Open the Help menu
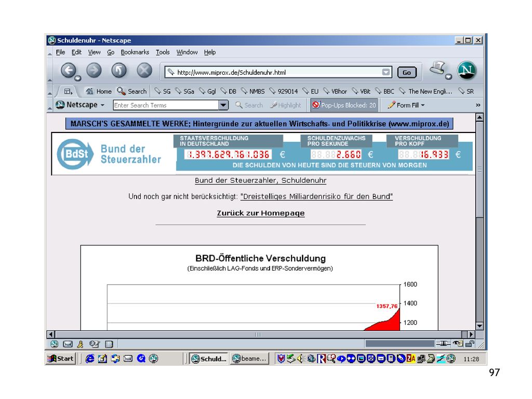Viewport: 532px width, 399px height. click(x=210, y=52)
